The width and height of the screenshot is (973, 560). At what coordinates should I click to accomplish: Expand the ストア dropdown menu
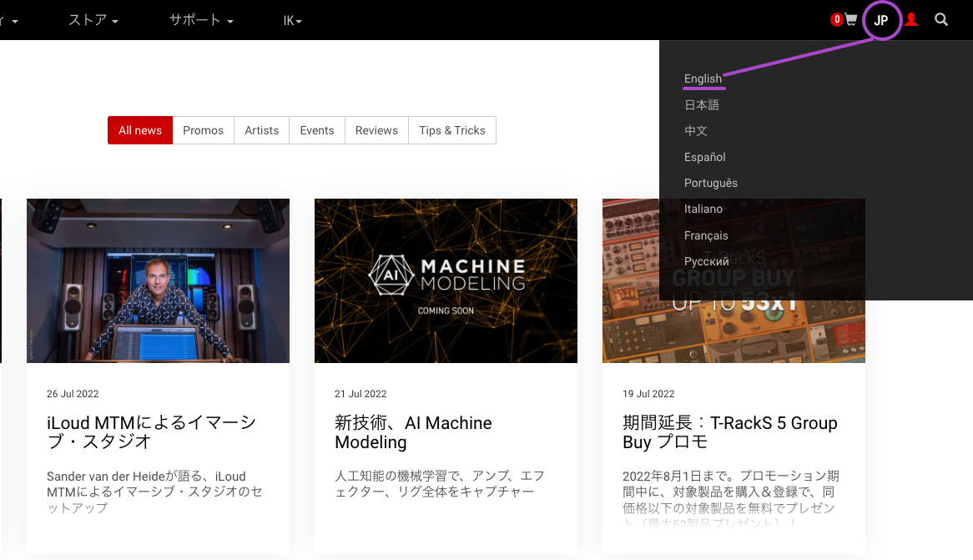pyautogui.click(x=93, y=20)
